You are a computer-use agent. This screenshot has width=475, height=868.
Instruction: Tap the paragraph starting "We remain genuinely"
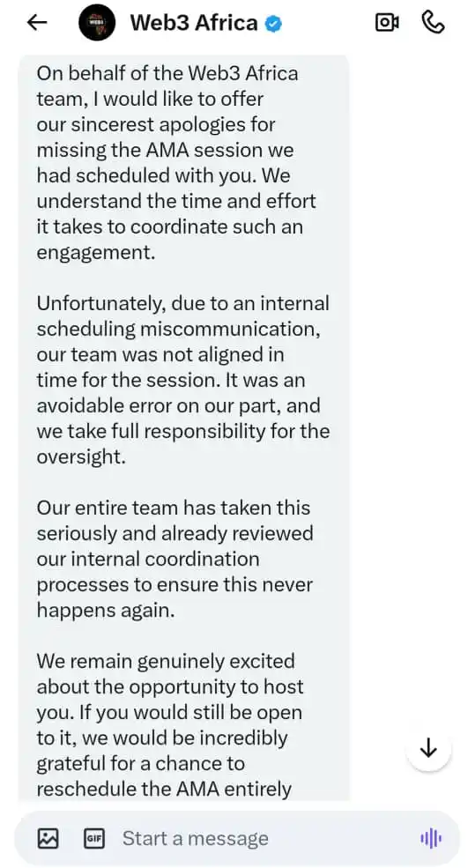170,725
